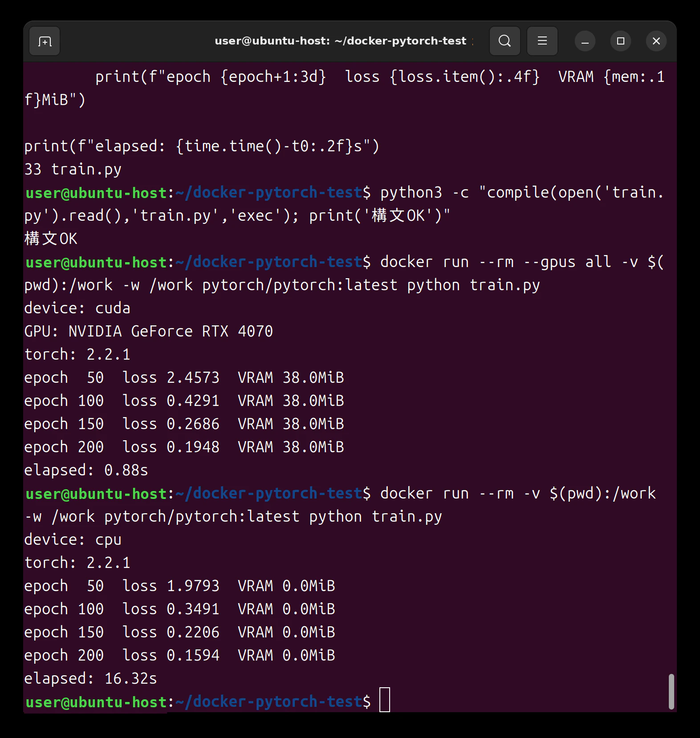
Task: Click the '33 train.py' output line
Action: (x=73, y=169)
